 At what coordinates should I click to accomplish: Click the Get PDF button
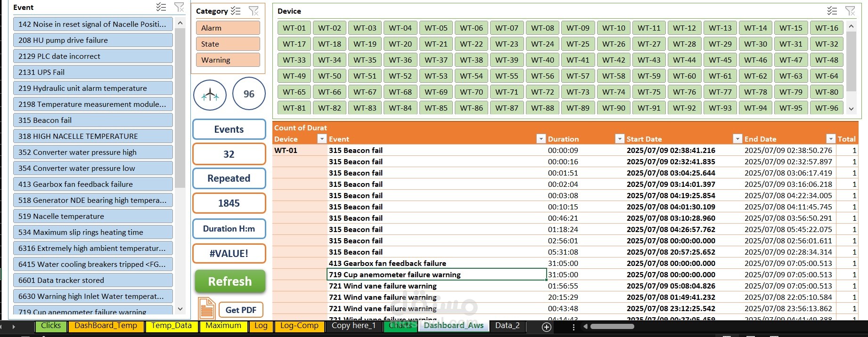[x=241, y=310]
